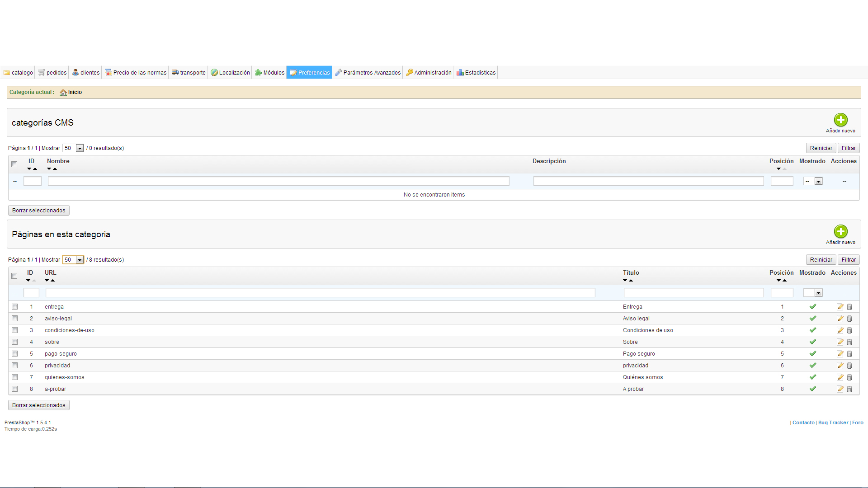Delete the privacidad page with trash icon
Image resolution: width=868 pixels, height=488 pixels.
849,366
